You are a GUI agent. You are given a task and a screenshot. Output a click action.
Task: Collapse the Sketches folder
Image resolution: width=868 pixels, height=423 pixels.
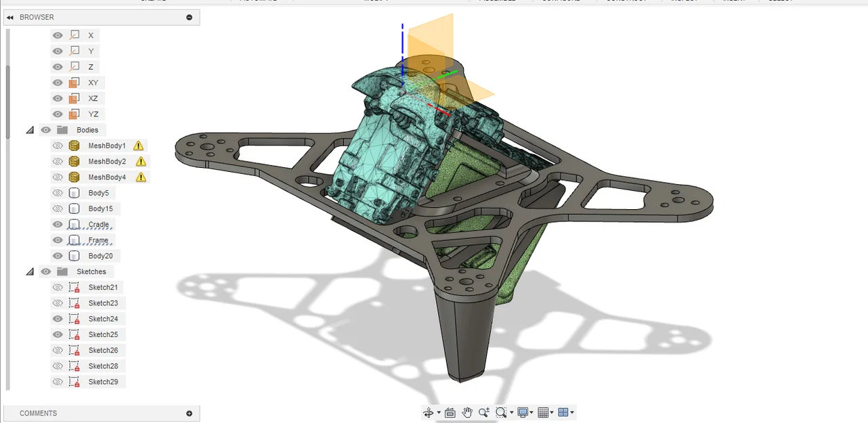[x=30, y=271]
